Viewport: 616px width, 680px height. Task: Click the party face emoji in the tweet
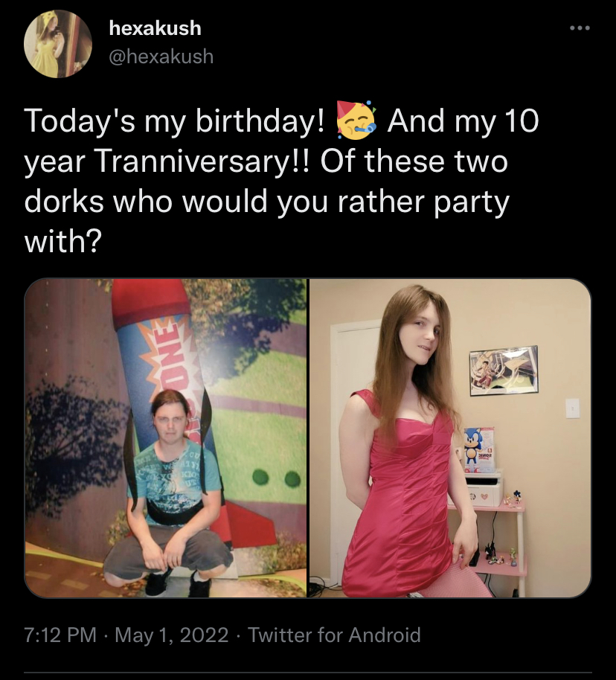356,120
